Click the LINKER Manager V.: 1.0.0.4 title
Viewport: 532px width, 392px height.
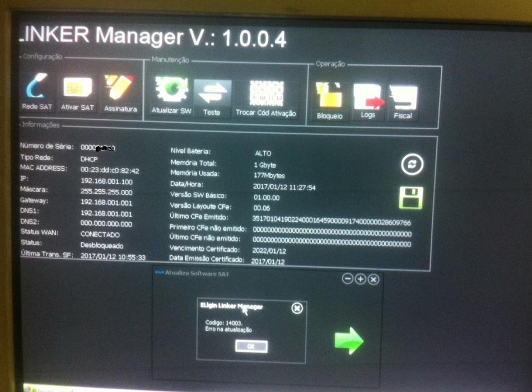(153, 36)
